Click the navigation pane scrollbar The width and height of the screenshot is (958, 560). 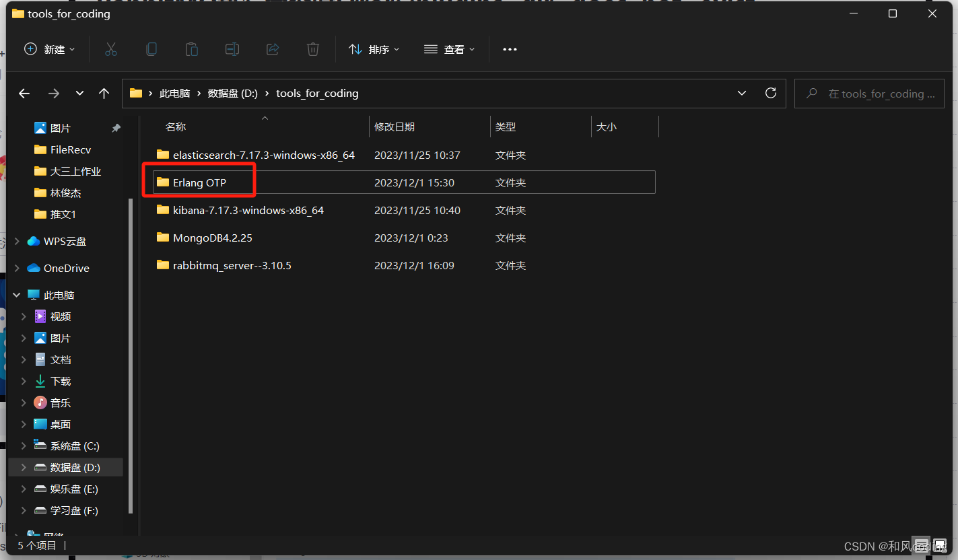[131, 357]
